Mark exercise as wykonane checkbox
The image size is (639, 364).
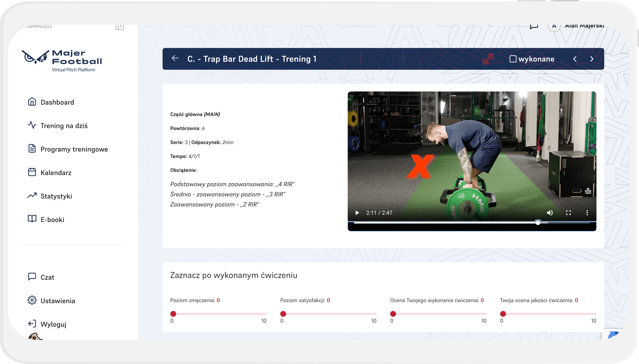pos(513,59)
